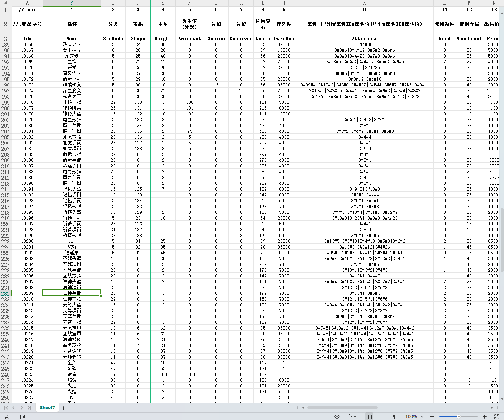
Task: Select column K header
Action: tap(364, 3)
